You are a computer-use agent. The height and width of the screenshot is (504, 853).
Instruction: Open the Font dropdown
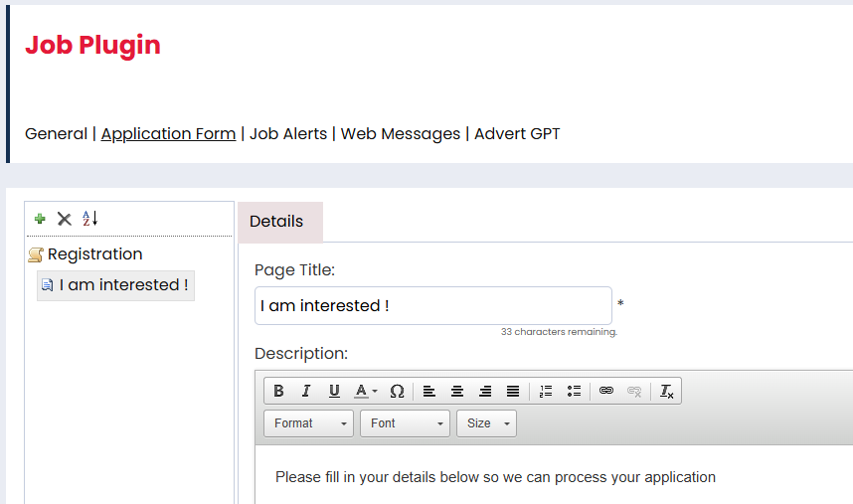(x=405, y=423)
